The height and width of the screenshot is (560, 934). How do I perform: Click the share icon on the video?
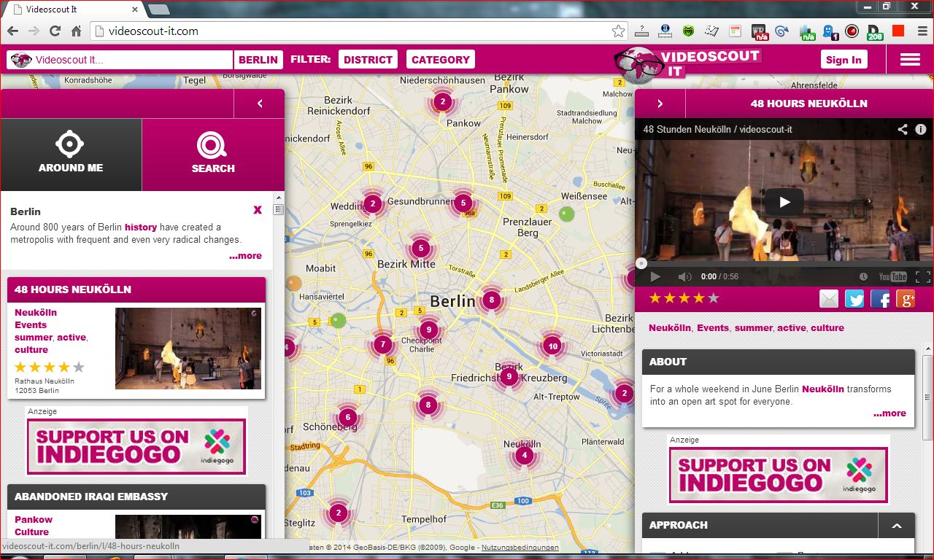click(903, 129)
